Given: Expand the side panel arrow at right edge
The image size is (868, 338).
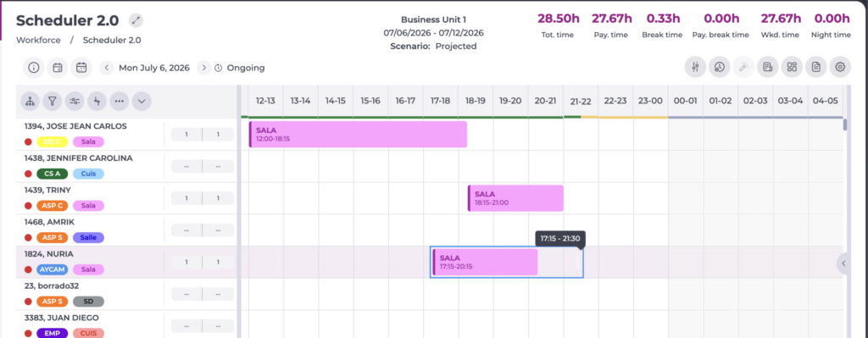Looking at the screenshot, I should (843, 263).
